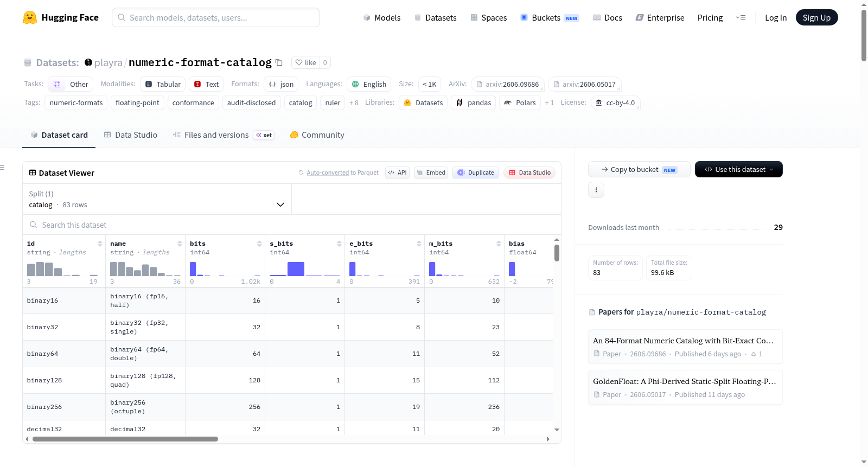Screen dimensions: 868x467
Task: Open arxiv:2606.05017 tag
Action: pos(584,84)
